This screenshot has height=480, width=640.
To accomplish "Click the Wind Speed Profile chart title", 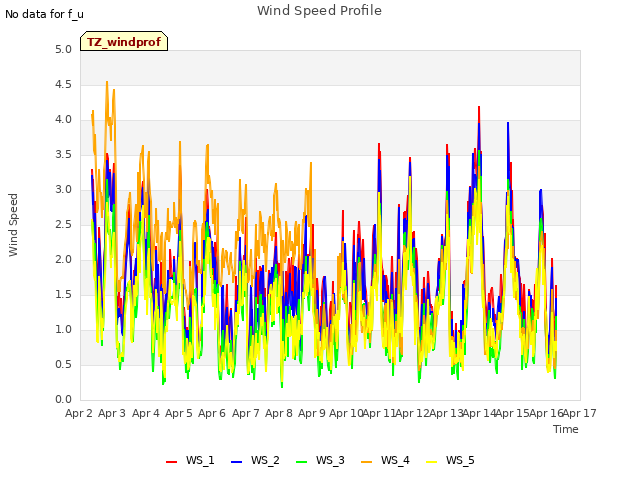I will tap(320, 11).
